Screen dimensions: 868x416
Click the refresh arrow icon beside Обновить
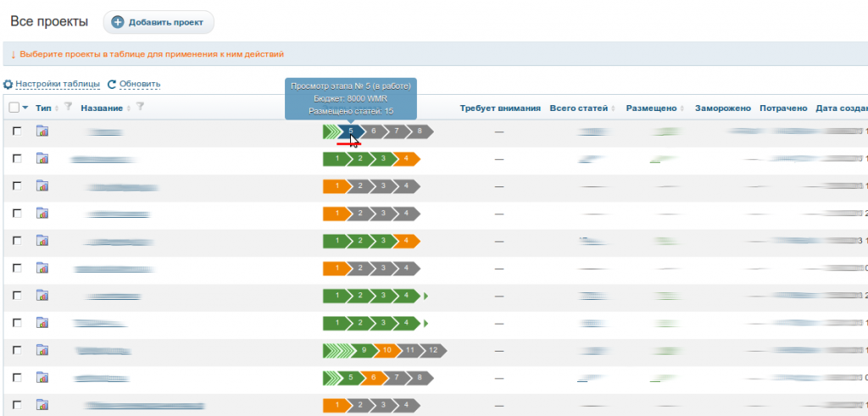(112, 85)
